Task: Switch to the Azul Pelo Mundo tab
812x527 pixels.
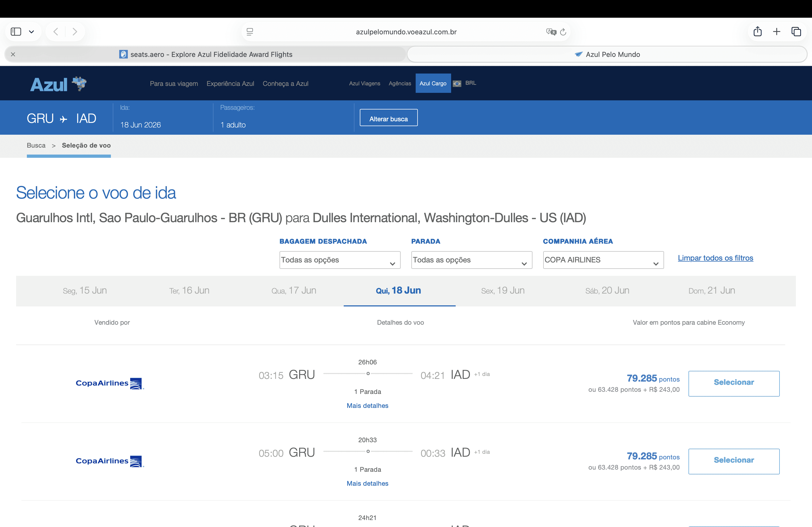Action: (x=607, y=54)
